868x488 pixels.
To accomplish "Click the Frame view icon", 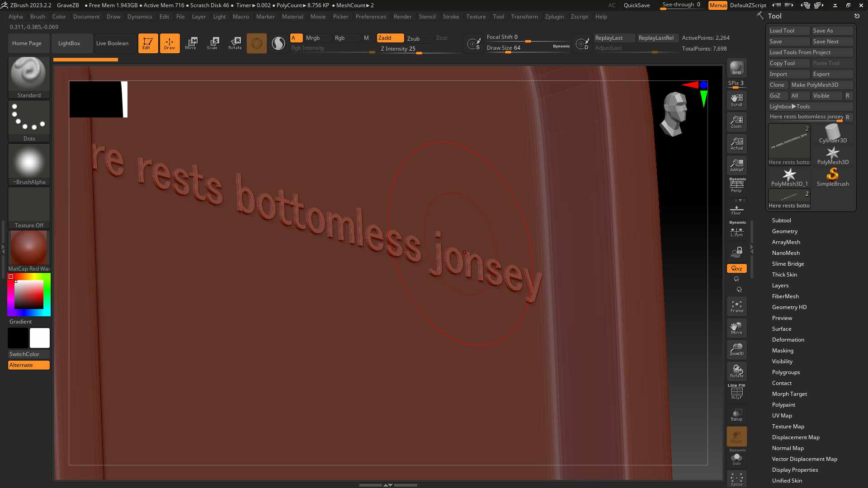I will (736, 306).
